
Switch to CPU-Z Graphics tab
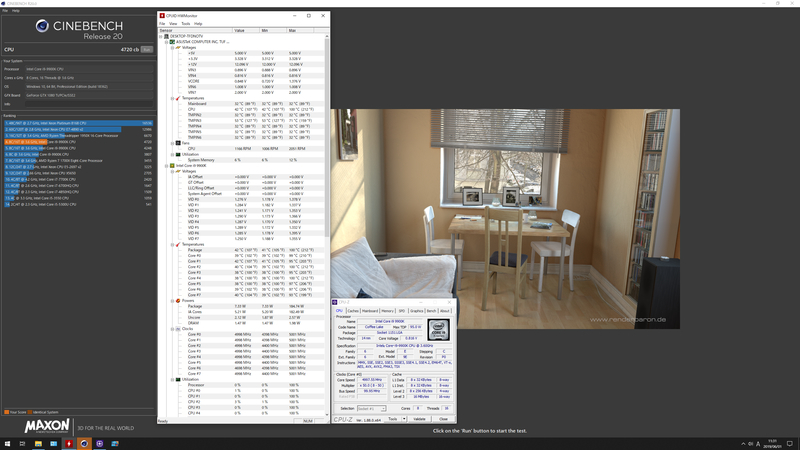click(417, 311)
